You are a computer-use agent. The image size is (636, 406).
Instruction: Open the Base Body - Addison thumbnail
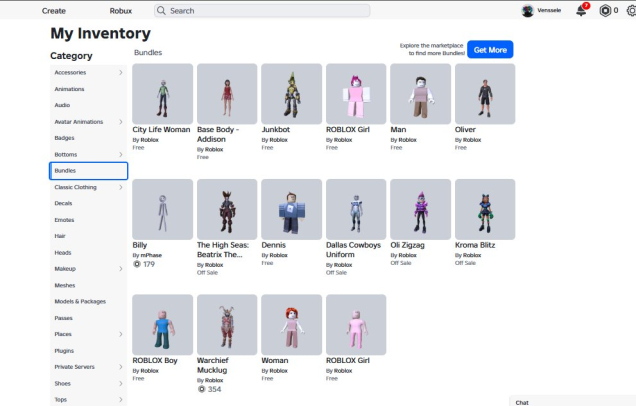coord(227,94)
